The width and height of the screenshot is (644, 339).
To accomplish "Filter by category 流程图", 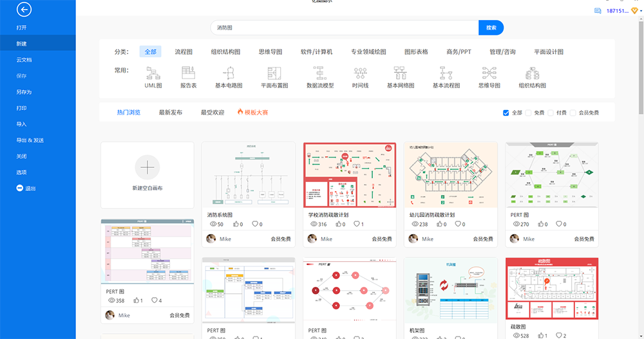I will (x=184, y=51).
